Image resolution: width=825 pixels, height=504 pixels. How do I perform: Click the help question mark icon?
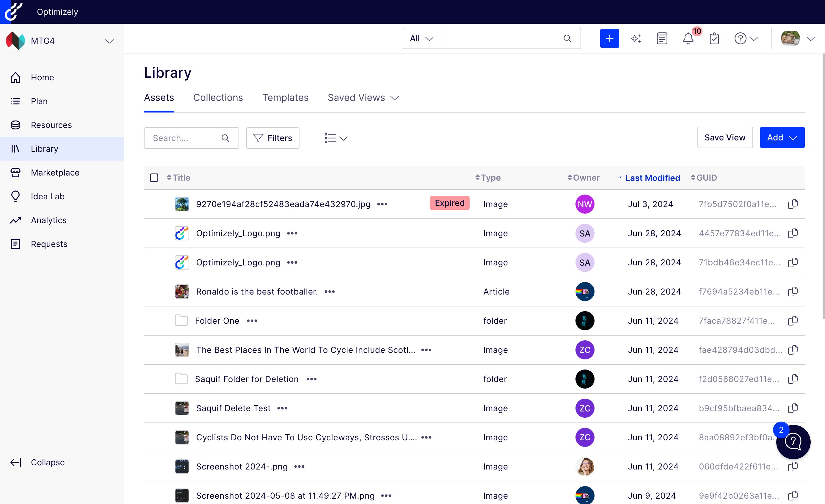pyautogui.click(x=741, y=38)
